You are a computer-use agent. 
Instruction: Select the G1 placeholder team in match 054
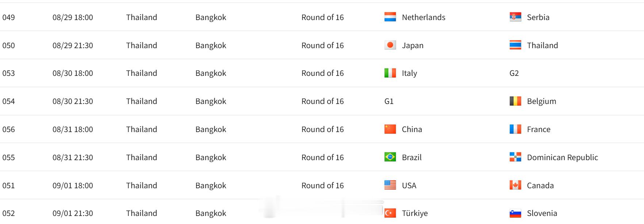[x=389, y=101]
